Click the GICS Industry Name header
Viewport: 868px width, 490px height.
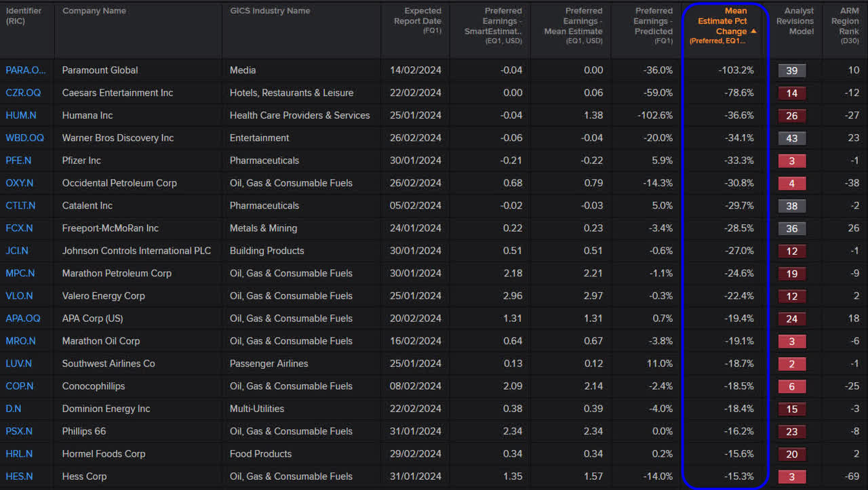pos(270,11)
